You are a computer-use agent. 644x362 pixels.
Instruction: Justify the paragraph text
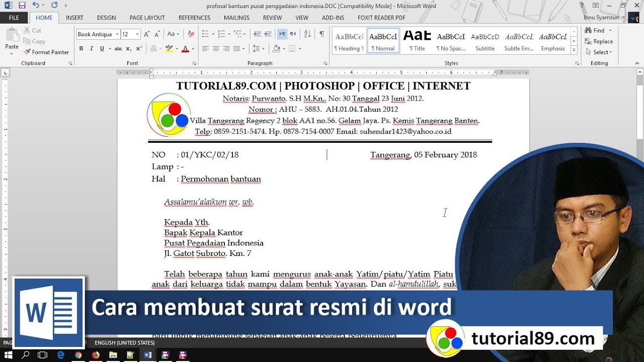pos(236,49)
